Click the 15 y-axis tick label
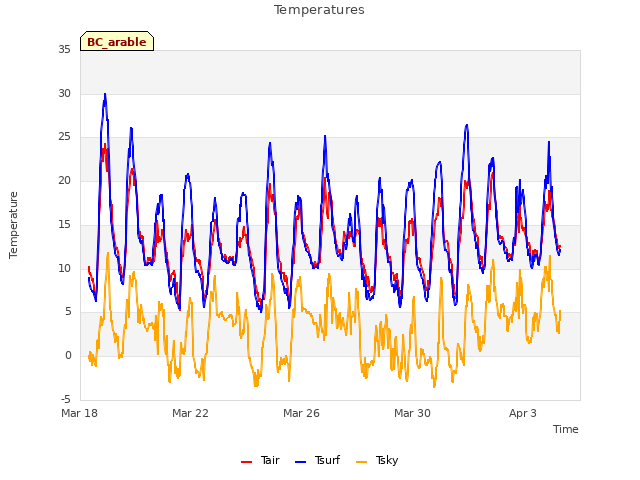 click(x=64, y=224)
